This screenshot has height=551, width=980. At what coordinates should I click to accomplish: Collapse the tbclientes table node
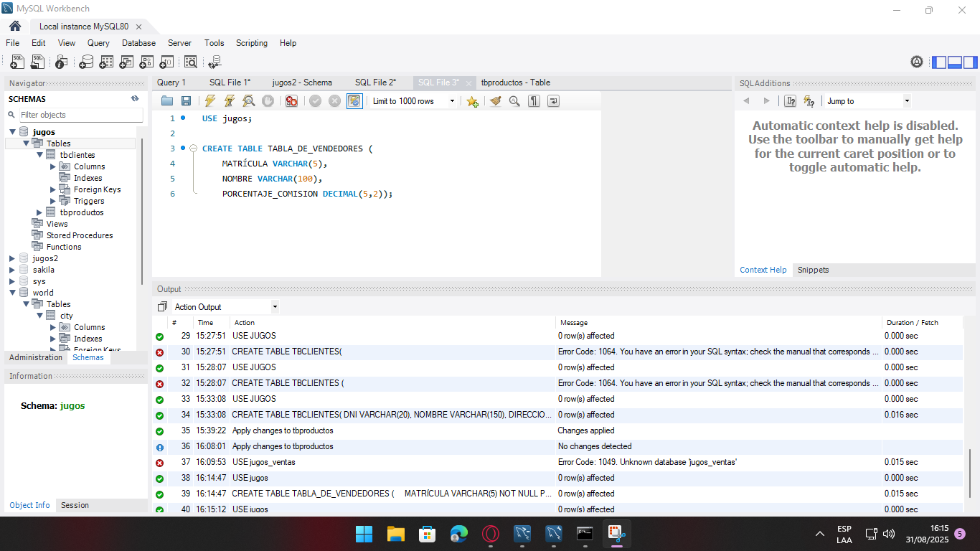pos(39,155)
